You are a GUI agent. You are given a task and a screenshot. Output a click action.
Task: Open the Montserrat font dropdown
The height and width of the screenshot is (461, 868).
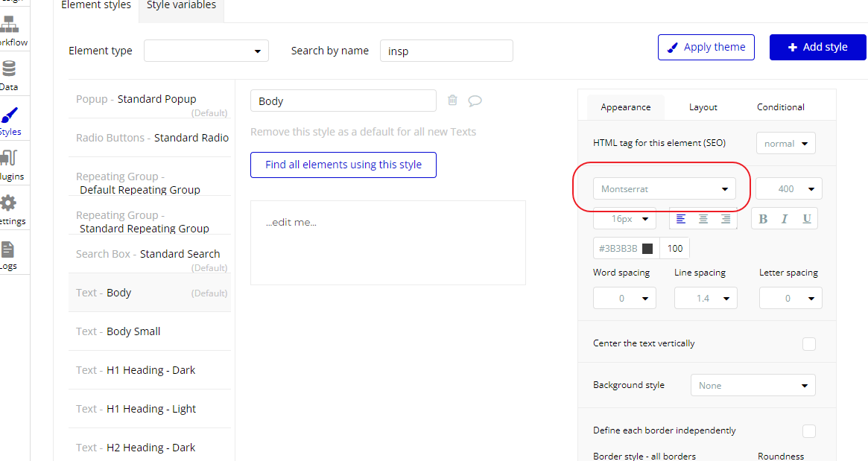click(x=665, y=189)
